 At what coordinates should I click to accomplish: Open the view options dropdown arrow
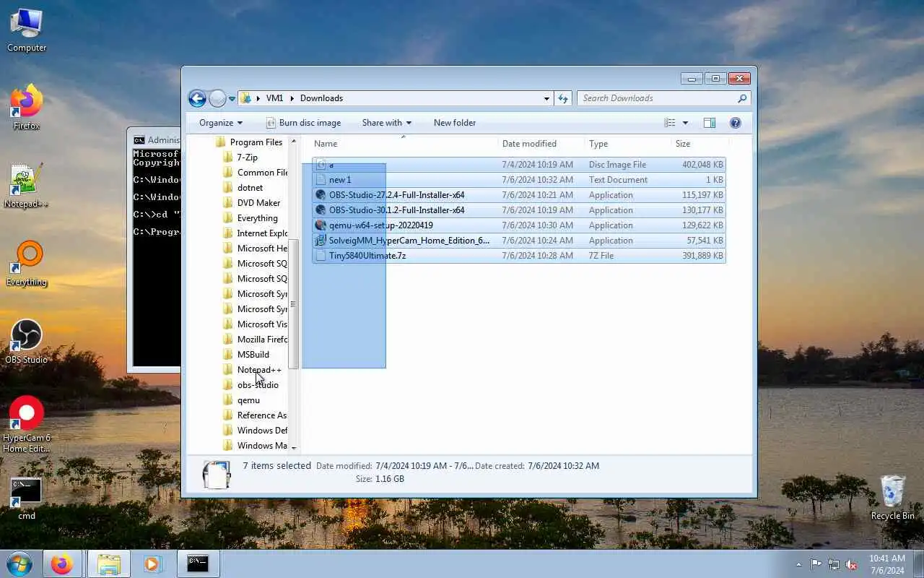(685, 123)
